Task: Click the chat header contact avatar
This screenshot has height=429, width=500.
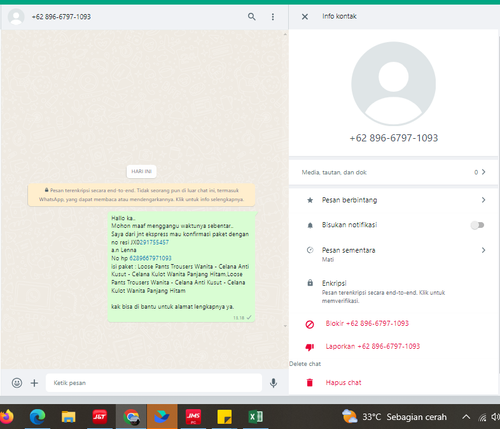Action: 16,17
